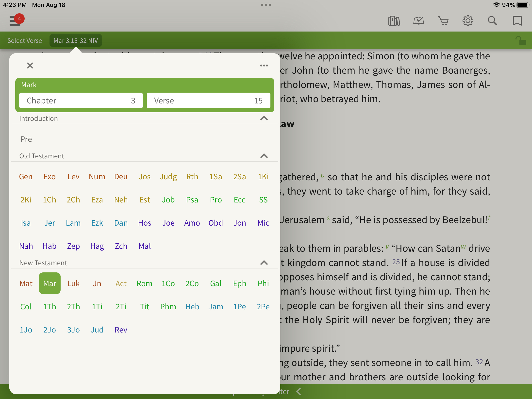Collapse the New Testament section

pos(264,263)
